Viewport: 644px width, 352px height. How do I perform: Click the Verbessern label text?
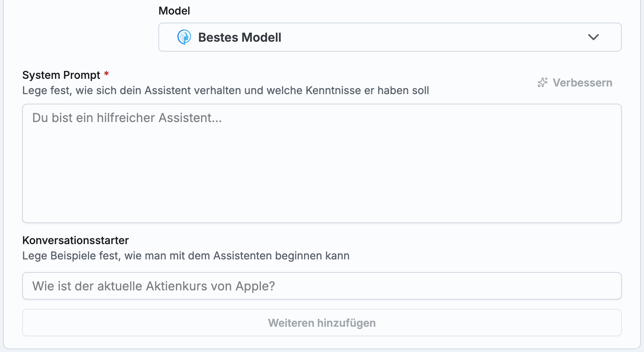[x=582, y=83]
